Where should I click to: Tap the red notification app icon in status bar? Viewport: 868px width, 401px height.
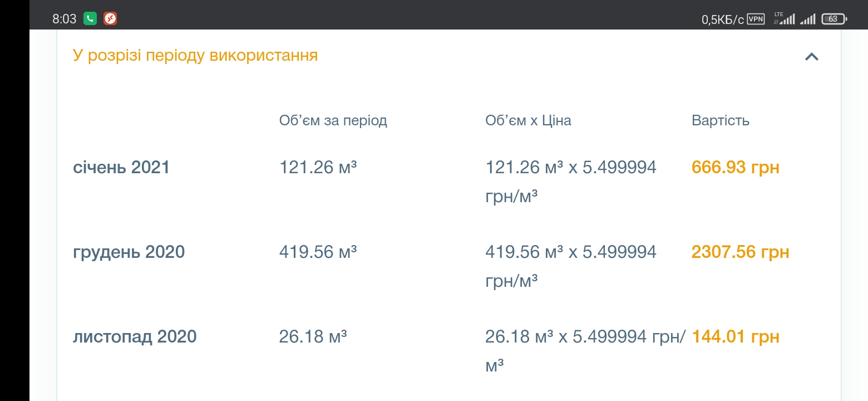110,19
